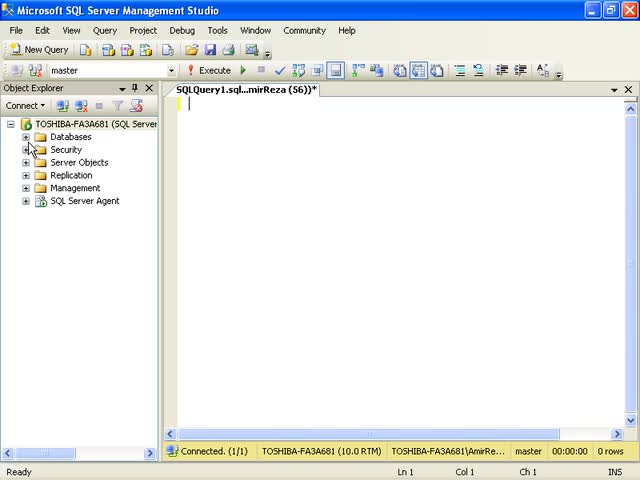The width and height of the screenshot is (640, 480).
Task: Click Object Explorer scrollbar right arrow
Action: point(150,453)
